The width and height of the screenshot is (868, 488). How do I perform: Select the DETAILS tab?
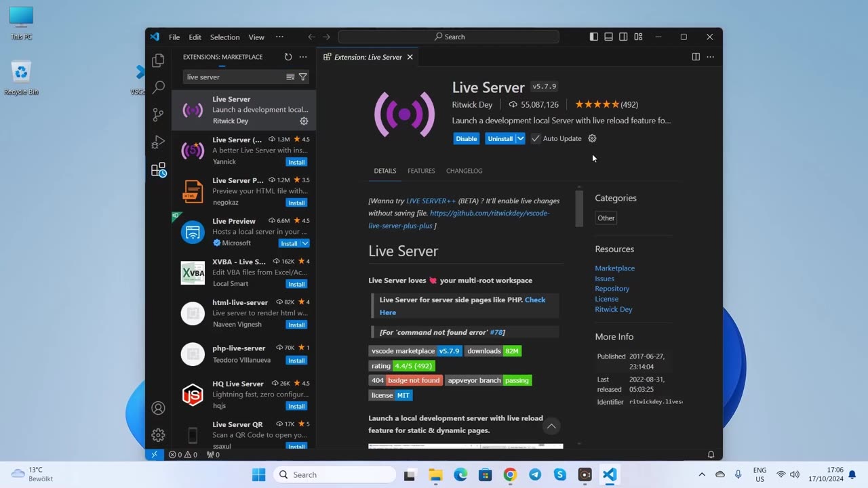click(385, 171)
